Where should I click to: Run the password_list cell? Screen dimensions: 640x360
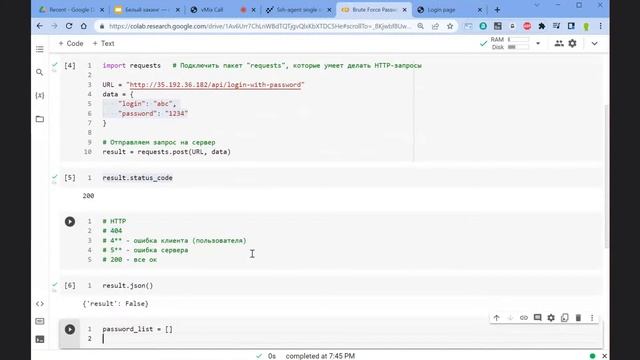tap(70, 329)
